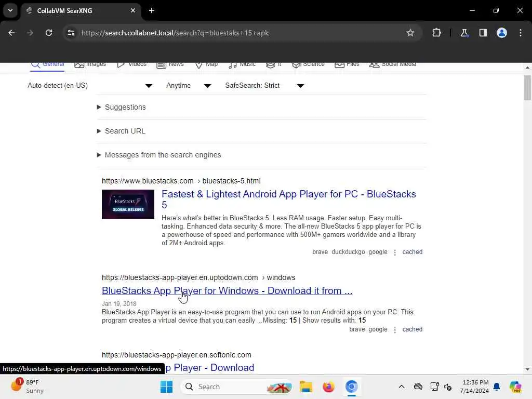The image size is (532, 399).
Task: Click brave engine label in first result
Action: pyautogui.click(x=320, y=252)
